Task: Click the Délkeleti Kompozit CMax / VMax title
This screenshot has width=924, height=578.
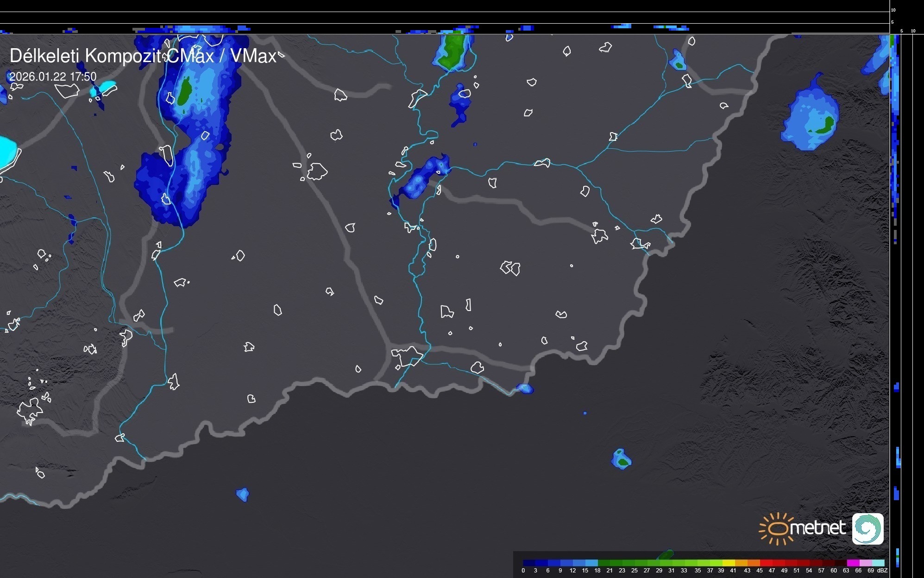Action: (x=143, y=56)
